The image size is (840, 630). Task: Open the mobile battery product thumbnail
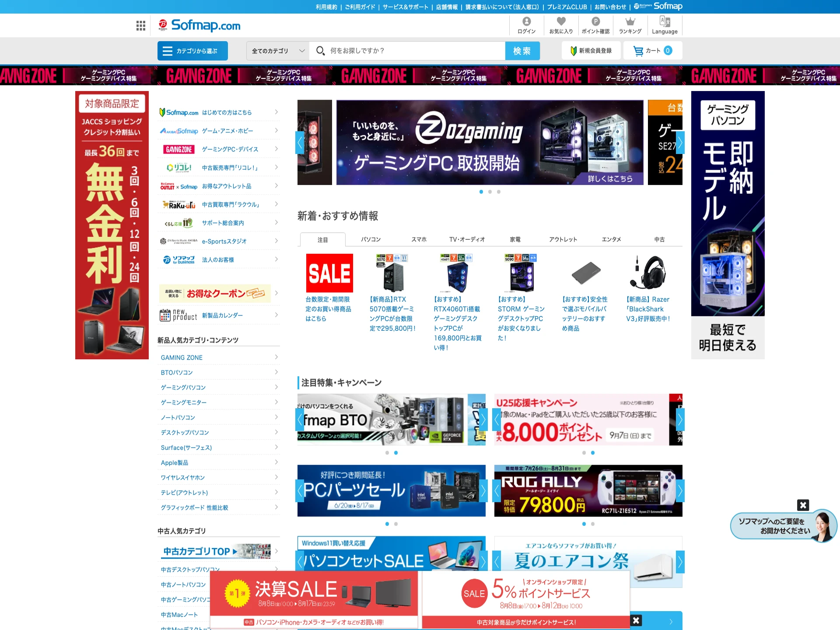[586, 273]
